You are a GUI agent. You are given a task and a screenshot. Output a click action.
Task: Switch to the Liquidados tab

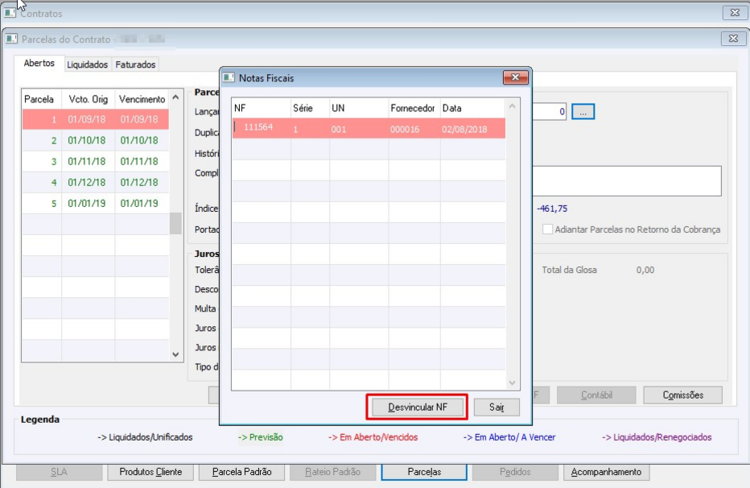pos(87,65)
